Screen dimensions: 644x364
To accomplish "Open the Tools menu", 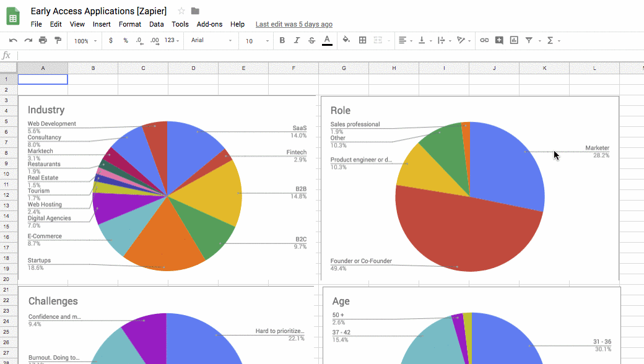I will tap(180, 24).
